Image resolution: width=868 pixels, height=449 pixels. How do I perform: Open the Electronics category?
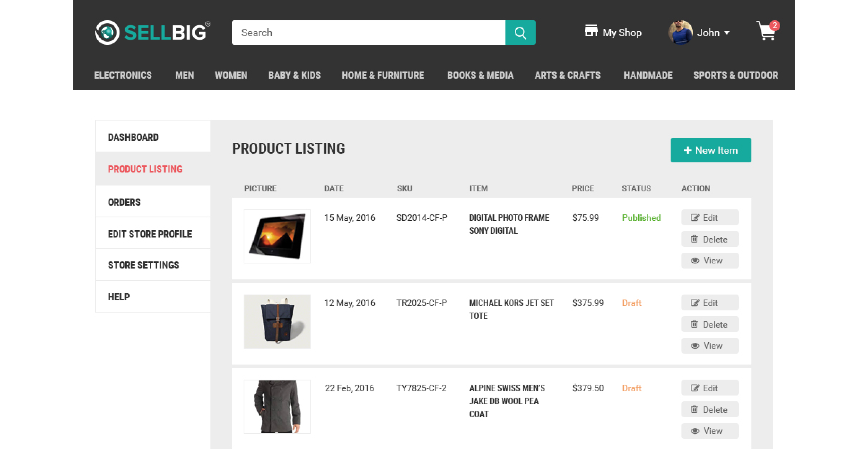[123, 75]
